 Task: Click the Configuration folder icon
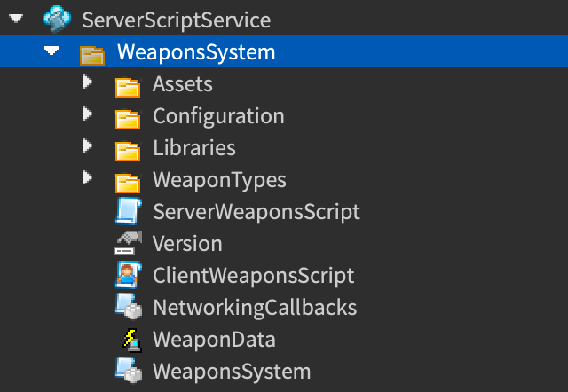pos(128,120)
